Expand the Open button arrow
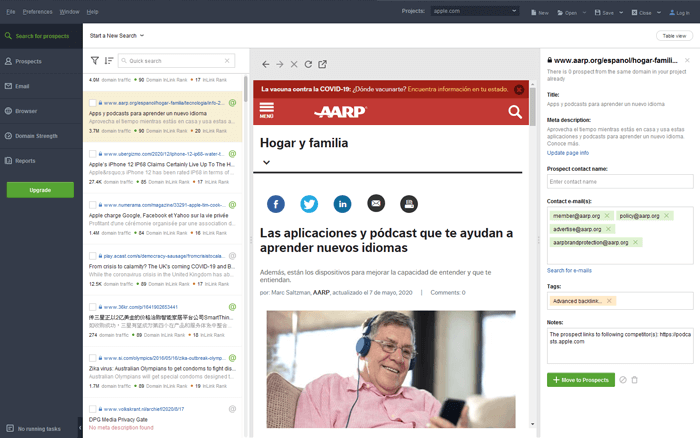 click(x=584, y=13)
